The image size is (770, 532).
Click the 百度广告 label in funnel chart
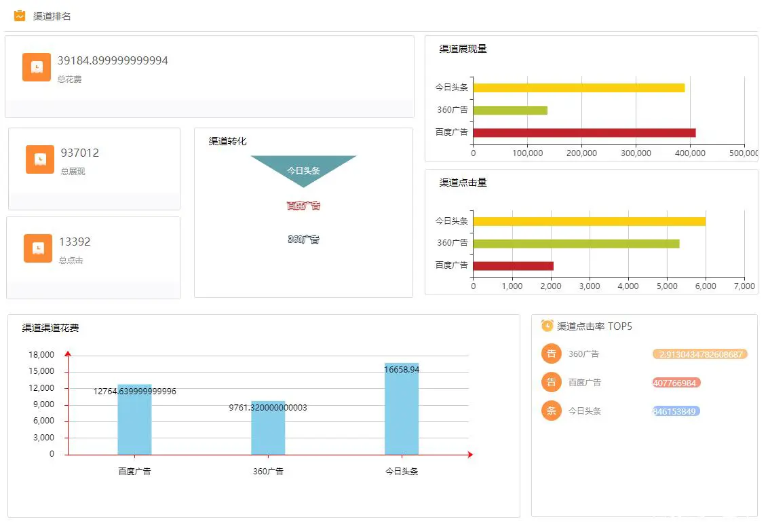303,206
